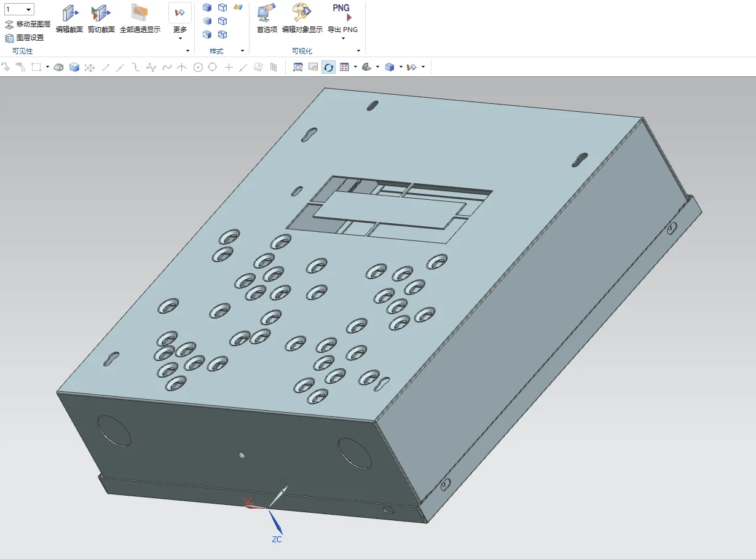Toggle the highlighted Rotate view tool
Viewport: 756px width, 559px height.
pyautogui.click(x=329, y=67)
